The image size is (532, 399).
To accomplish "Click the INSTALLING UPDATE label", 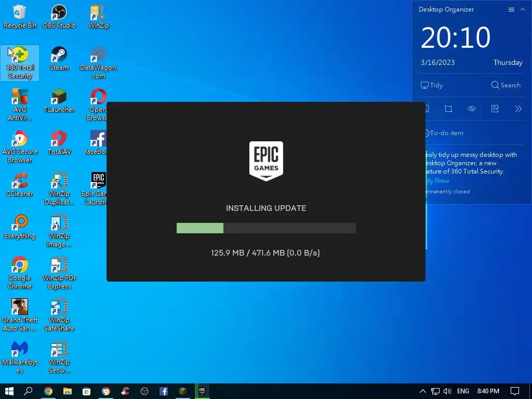I will pos(266,208).
